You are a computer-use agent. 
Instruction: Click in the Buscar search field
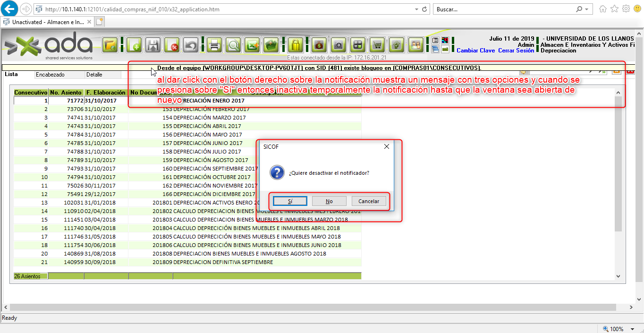pos(503,9)
